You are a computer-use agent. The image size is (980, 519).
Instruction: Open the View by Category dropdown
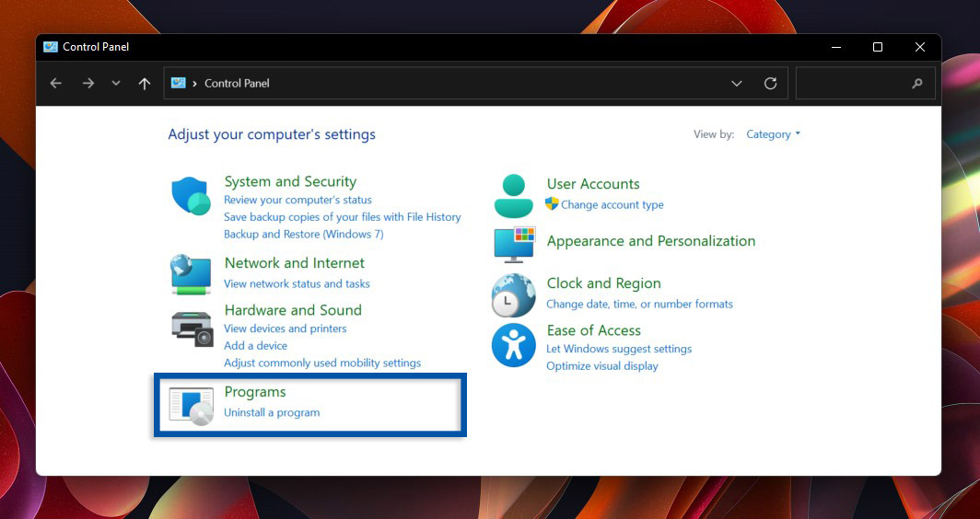(x=773, y=134)
